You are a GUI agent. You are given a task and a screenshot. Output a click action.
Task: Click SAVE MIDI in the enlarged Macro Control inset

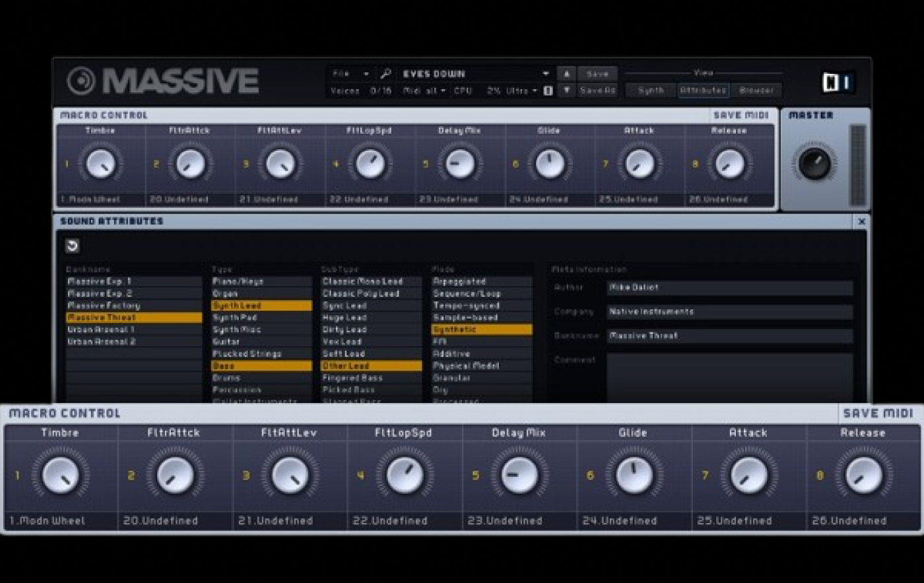coord(878,414)
